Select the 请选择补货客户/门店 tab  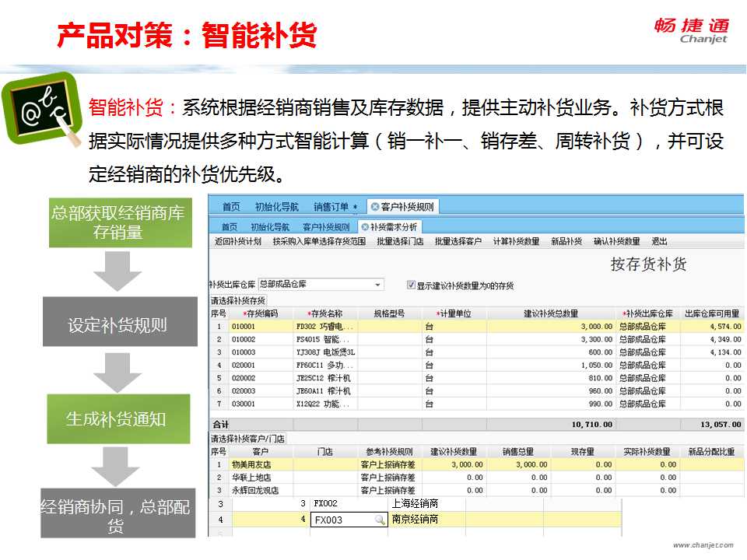tap(248, 439)
